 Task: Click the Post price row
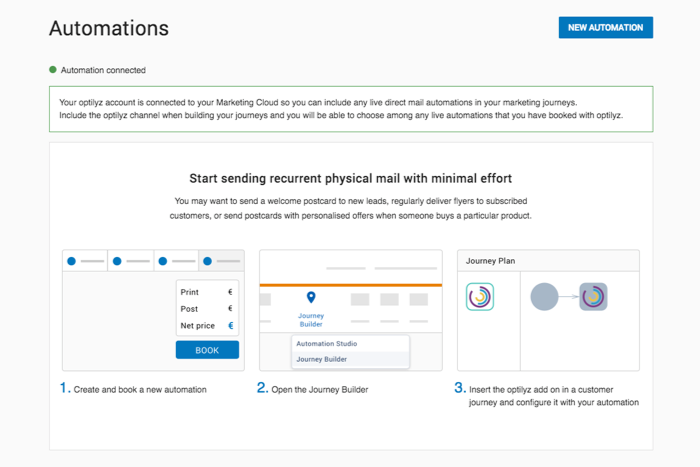point(207,309)
